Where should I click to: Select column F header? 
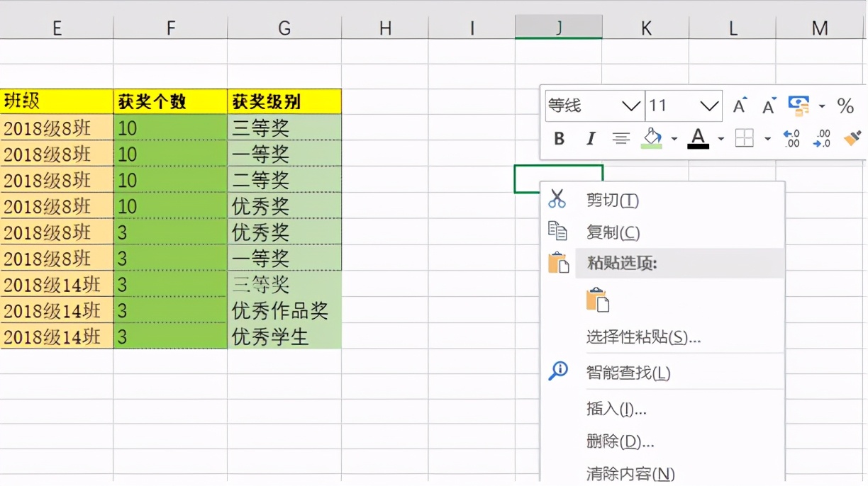click(171, 28)
